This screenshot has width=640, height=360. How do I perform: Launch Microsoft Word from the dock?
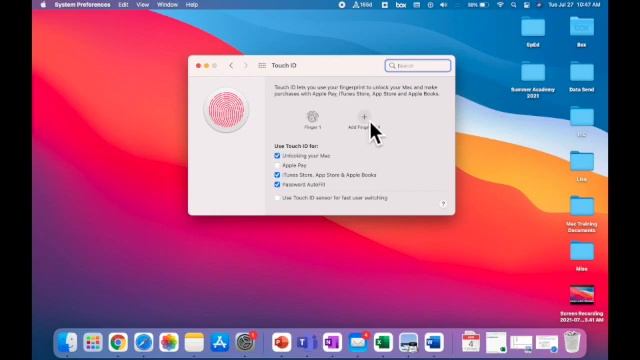(434, 342)
